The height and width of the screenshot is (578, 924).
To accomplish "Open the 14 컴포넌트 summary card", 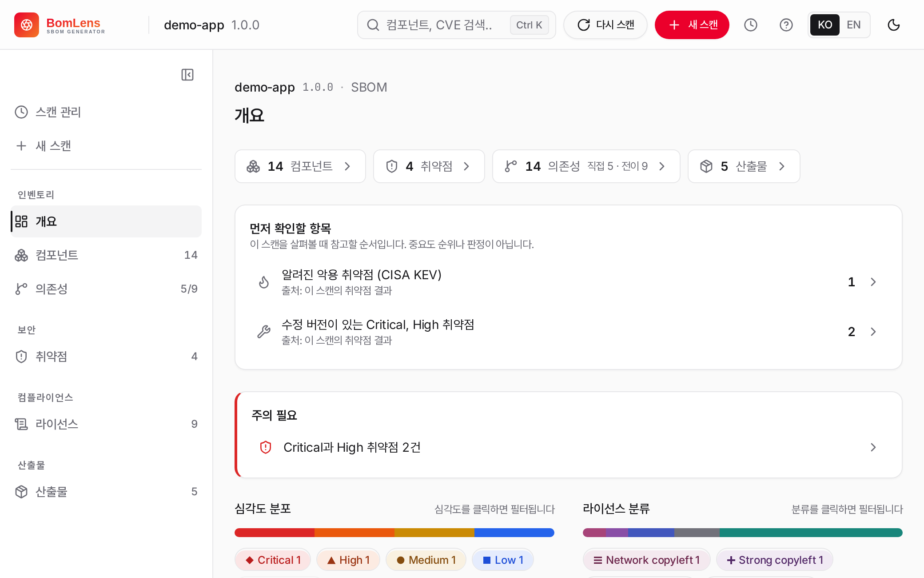I will 300,166.
